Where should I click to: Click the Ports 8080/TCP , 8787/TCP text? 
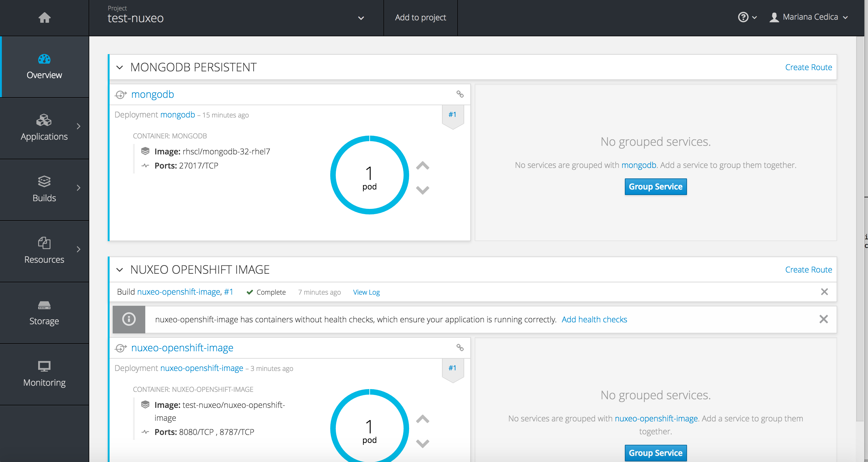point(204,432)
